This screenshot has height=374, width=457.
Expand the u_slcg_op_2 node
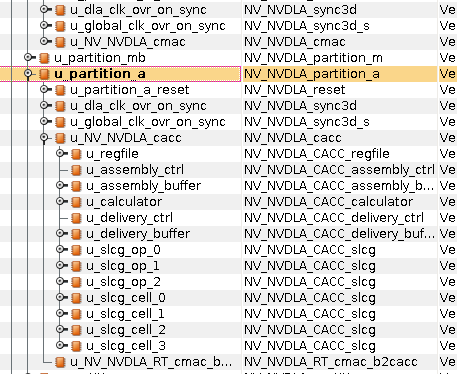(60, 281)
